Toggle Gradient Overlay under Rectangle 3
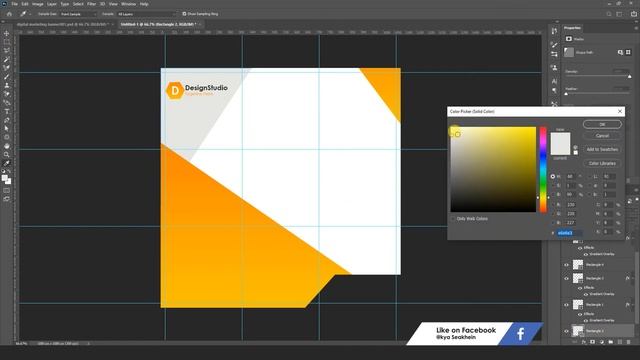The width and height of the screenshot is (640, 360). (x=586, y=294)
